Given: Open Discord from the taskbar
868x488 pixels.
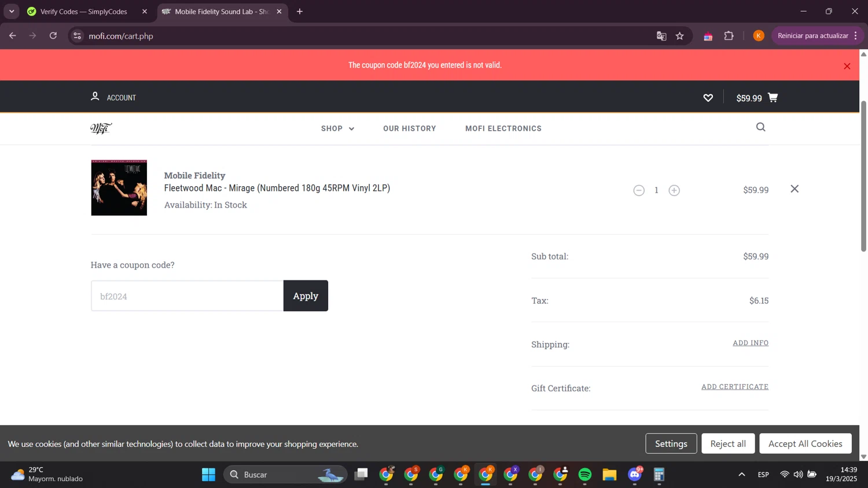Looking at the screenshot, I should [635, 475].
